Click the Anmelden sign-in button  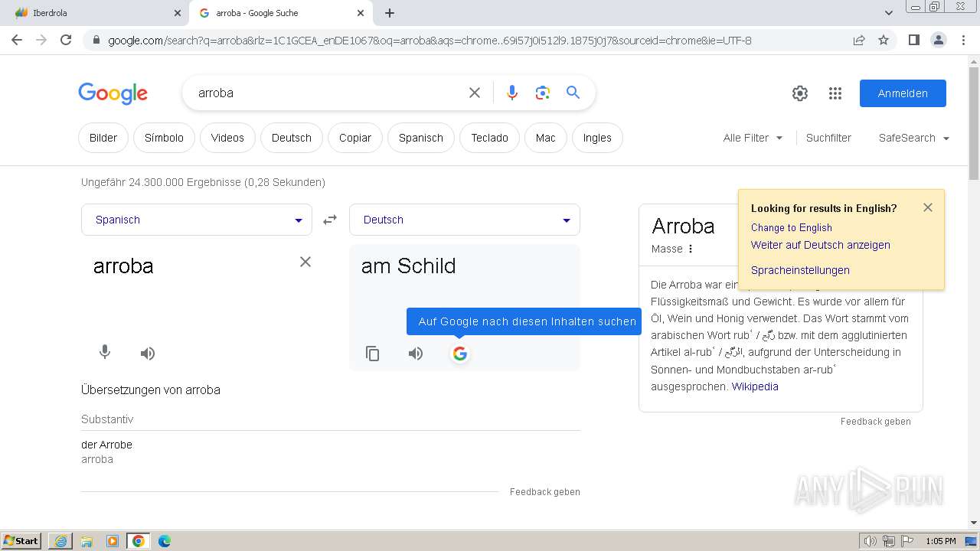(x=903, y=93)
